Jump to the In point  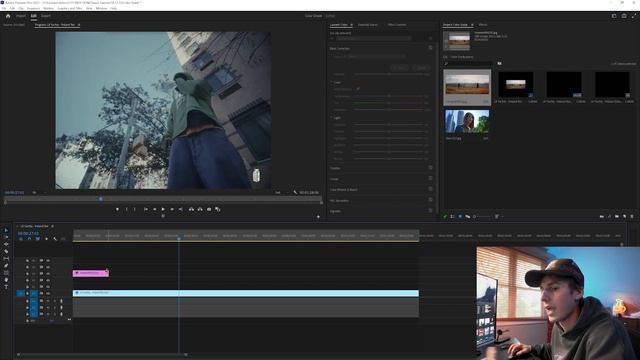click(x=146, y=209)
